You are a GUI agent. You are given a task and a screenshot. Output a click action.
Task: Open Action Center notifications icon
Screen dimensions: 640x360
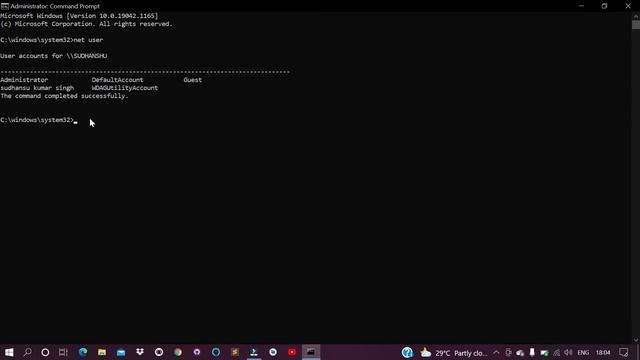click(624, 353)
